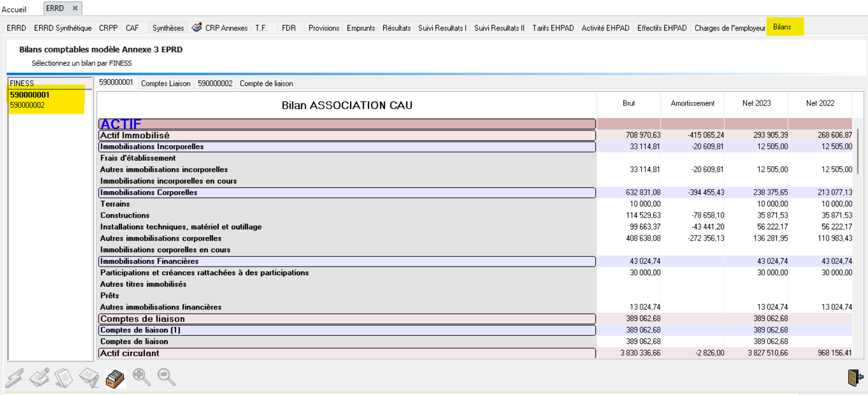Open the Activité EHPAD tab

pyautogui.click(x=606, y=28)
